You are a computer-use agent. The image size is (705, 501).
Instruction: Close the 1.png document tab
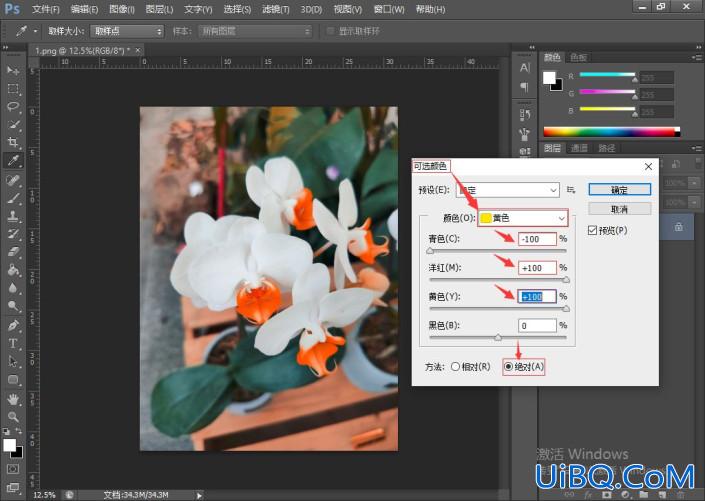pos(138,50)
